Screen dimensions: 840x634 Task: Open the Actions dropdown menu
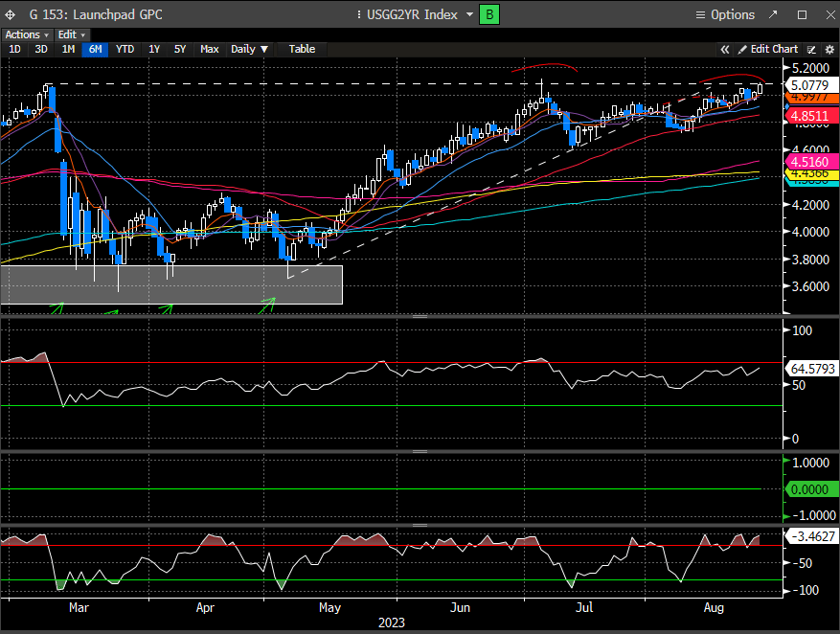coord(26,34)
